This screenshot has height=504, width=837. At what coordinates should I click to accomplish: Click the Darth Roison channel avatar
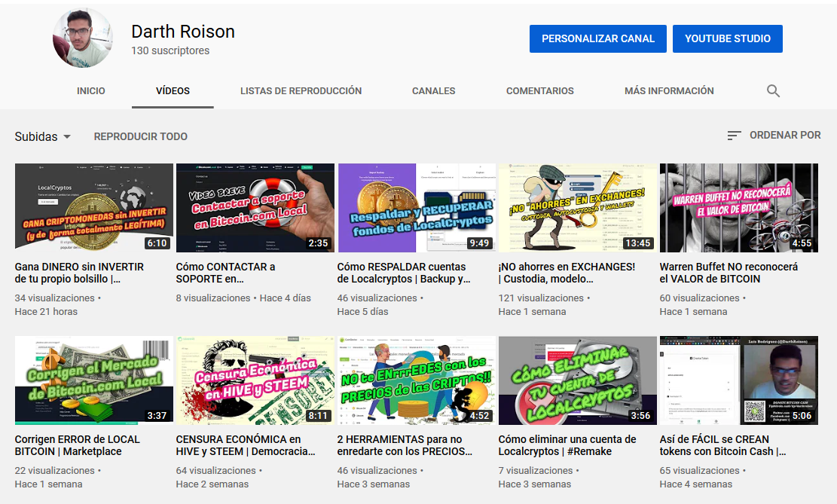[x=83, y=38]
